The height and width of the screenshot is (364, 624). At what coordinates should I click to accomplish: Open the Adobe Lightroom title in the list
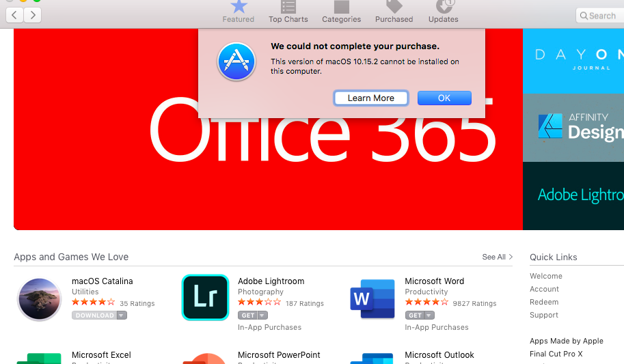tap(271, 281)
